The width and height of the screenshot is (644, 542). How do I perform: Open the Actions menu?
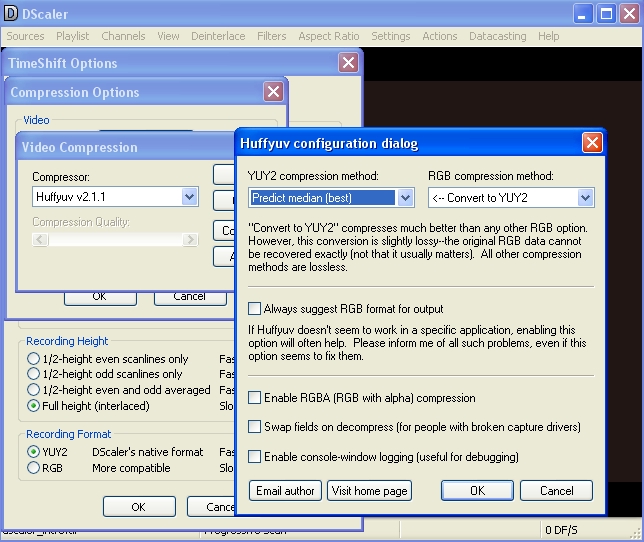439,36
